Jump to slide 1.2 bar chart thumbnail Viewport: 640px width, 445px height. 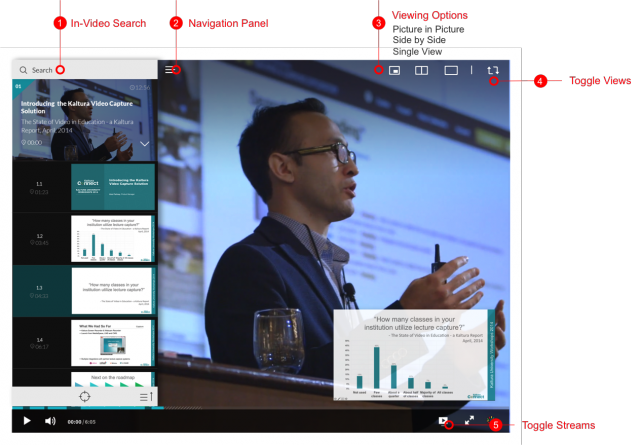(x=113, y=239)
